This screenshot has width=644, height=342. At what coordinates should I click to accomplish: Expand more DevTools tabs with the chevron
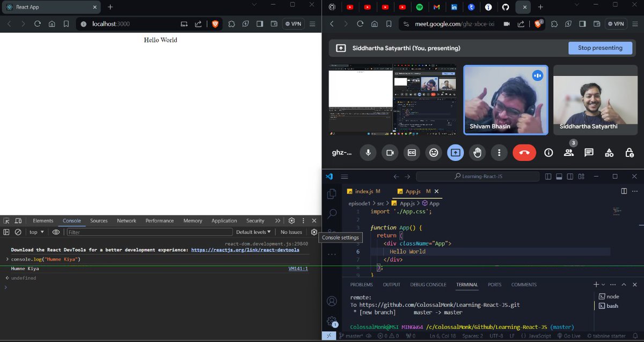coord(277,221)
